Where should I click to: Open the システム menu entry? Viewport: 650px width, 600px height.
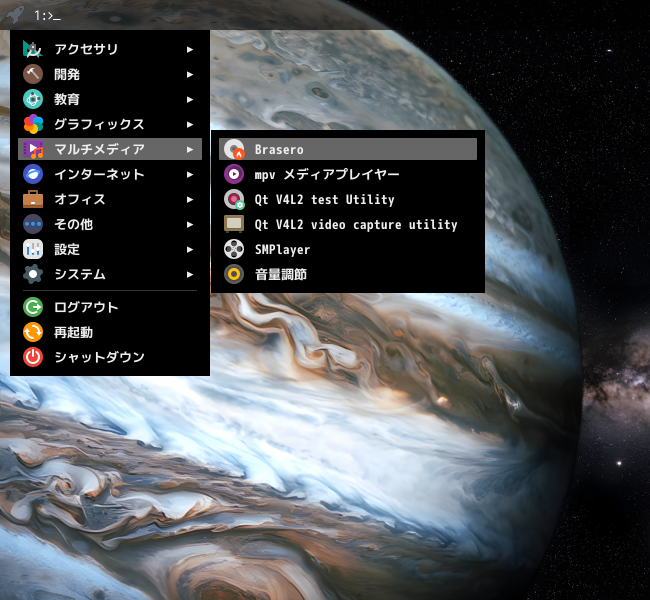tap(110, 274)
